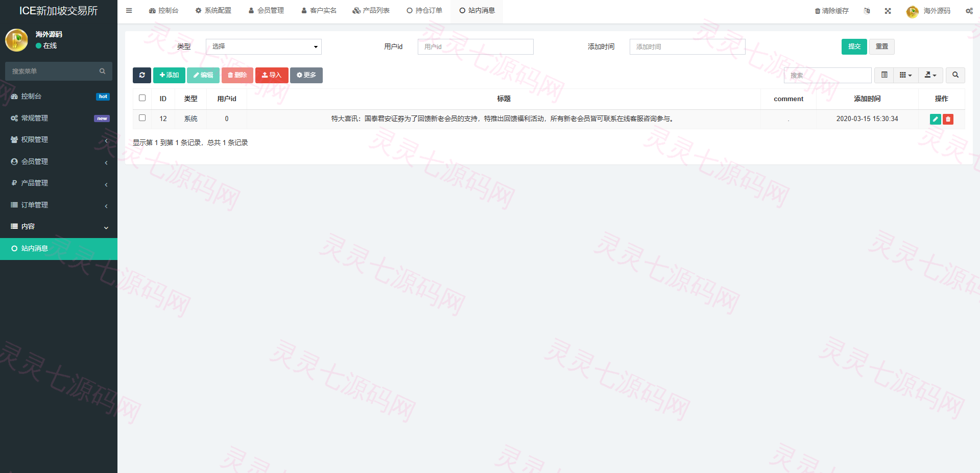Open the 更多 dropdown button

point(306,75)
